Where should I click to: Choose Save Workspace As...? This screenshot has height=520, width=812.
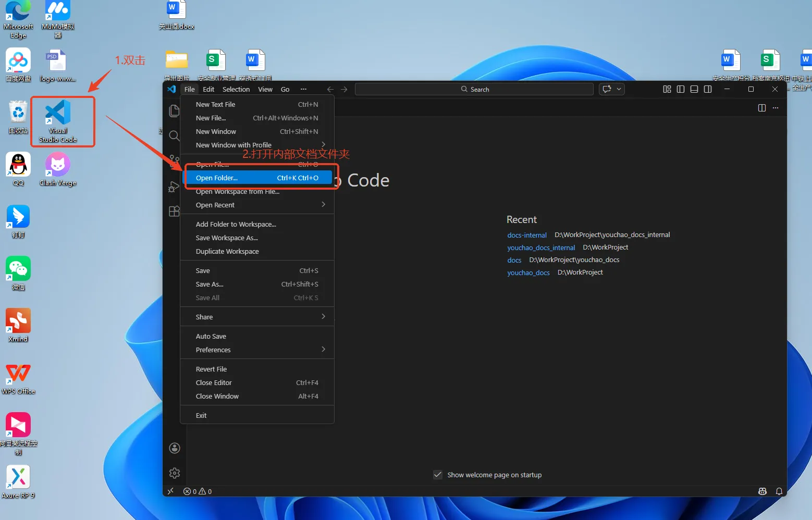pos(257,238)
